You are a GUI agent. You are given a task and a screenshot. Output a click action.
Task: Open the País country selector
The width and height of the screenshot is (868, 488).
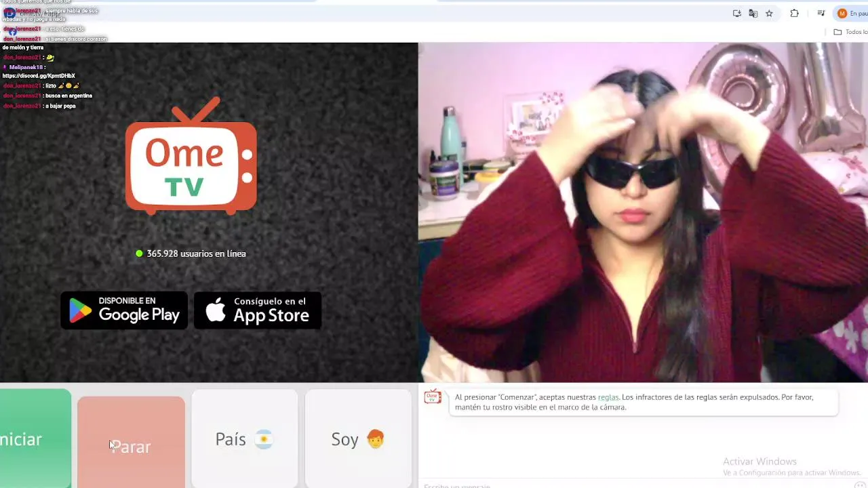244,439
